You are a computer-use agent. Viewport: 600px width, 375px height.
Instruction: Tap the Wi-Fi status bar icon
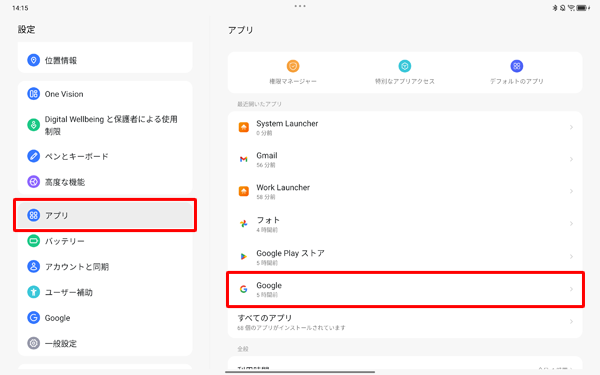coord(571,8)
